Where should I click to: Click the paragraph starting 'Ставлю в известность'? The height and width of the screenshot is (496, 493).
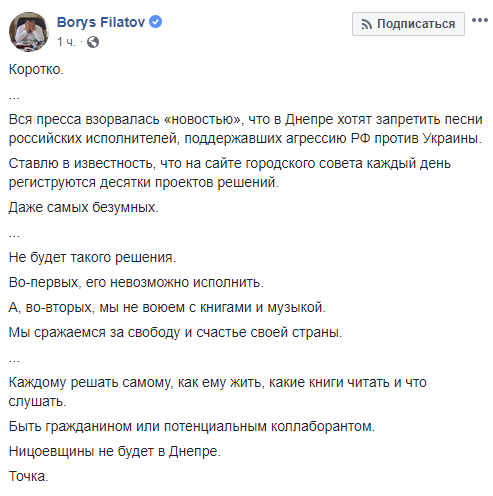[x=230, y=173]
